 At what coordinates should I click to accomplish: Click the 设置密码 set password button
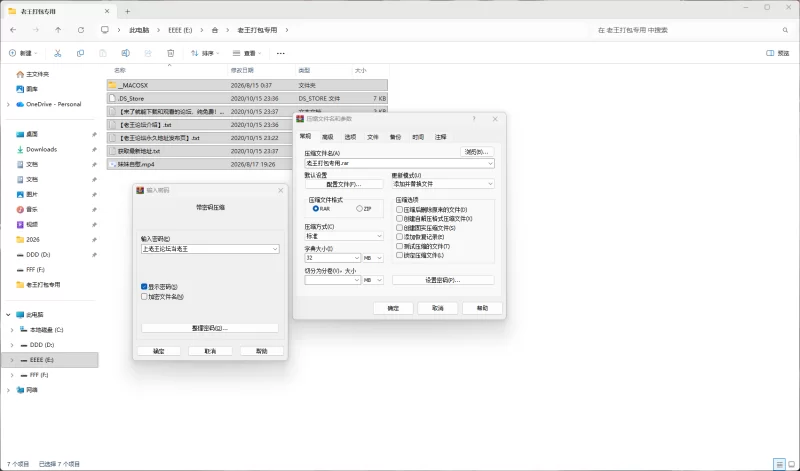tap(443, 280)
